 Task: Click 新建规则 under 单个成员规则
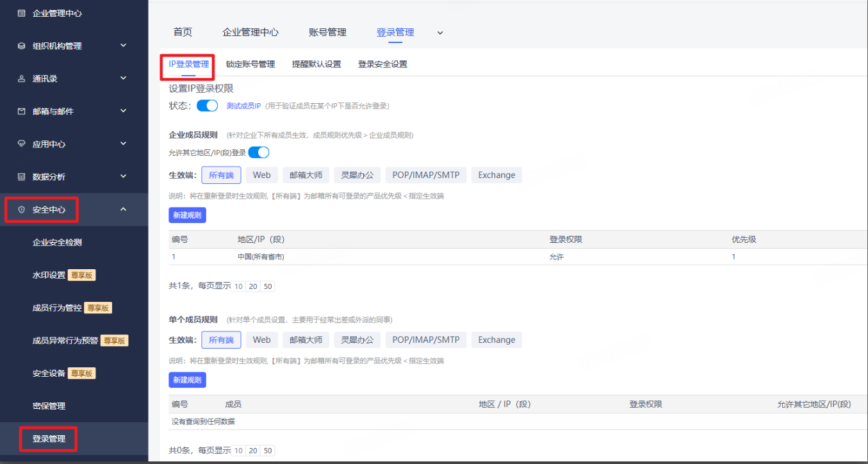187,380
